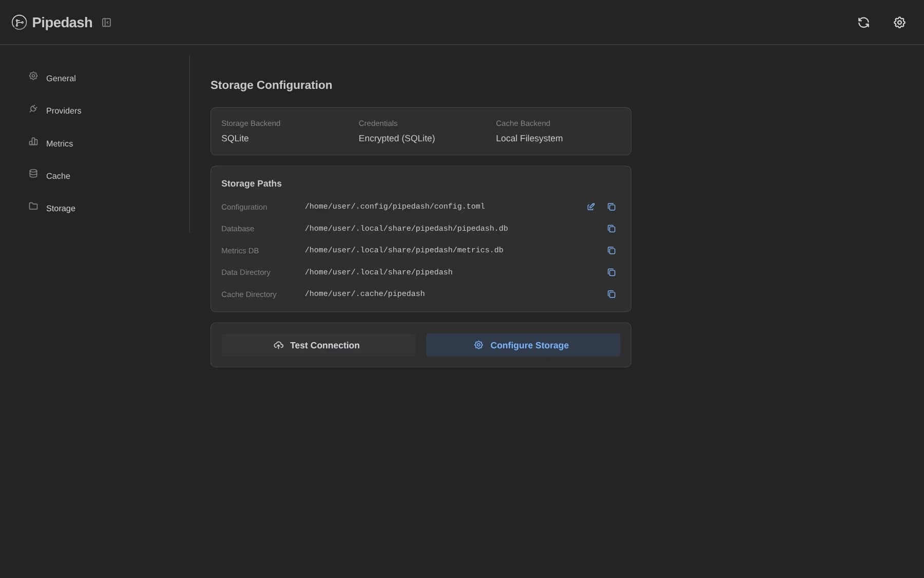Click the Cache Backend label
Viewport: 924px width, 578px height.
523,123
